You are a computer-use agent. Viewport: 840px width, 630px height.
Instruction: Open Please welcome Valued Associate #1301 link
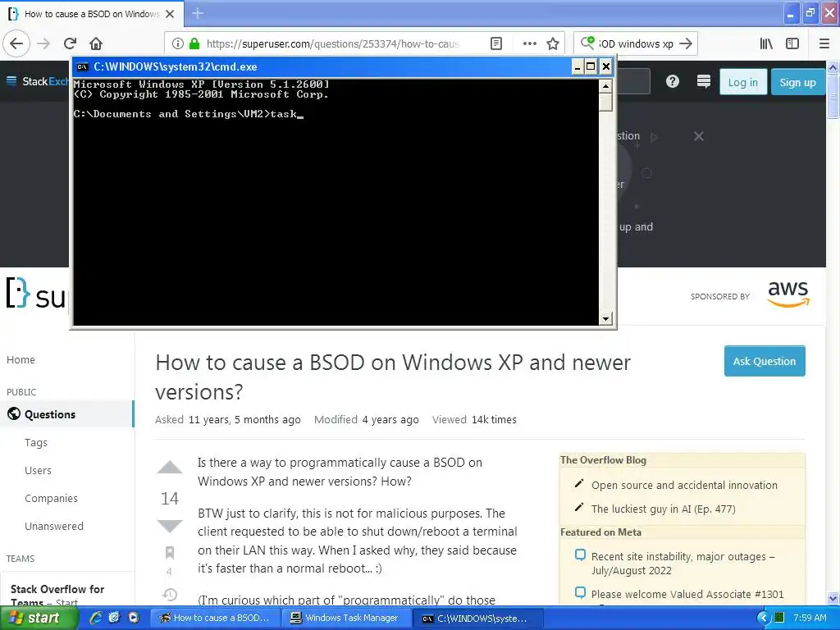(x=687, y=594)
